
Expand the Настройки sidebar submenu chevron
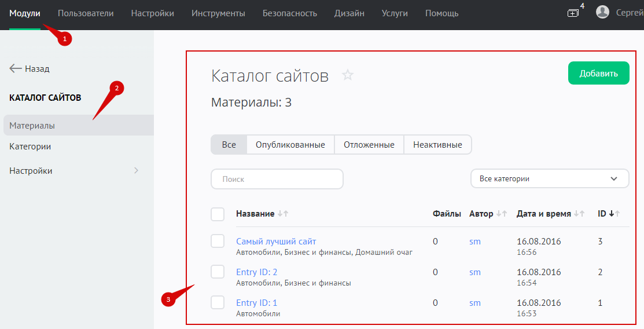coord(136,171)
